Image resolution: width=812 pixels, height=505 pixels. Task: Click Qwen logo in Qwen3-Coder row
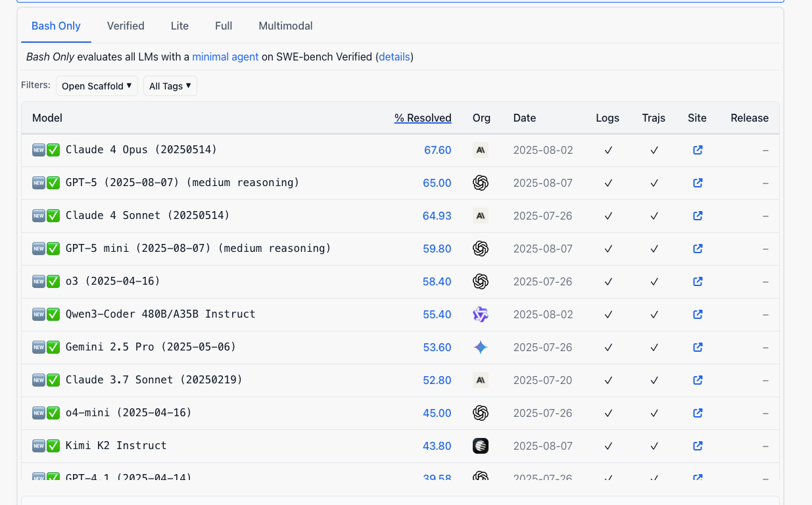pyautogui.click(x=481, y=314)
